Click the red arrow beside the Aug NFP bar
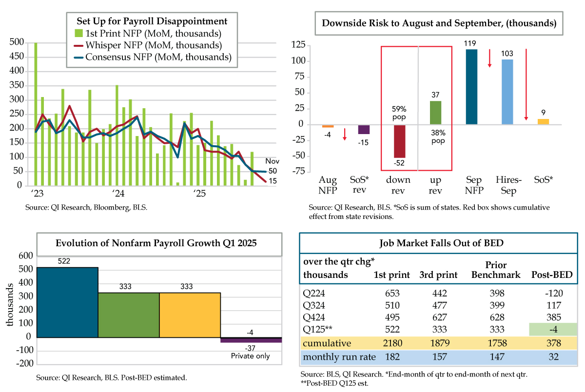Screen dimensions: 585x392 [x=345, y=134]
